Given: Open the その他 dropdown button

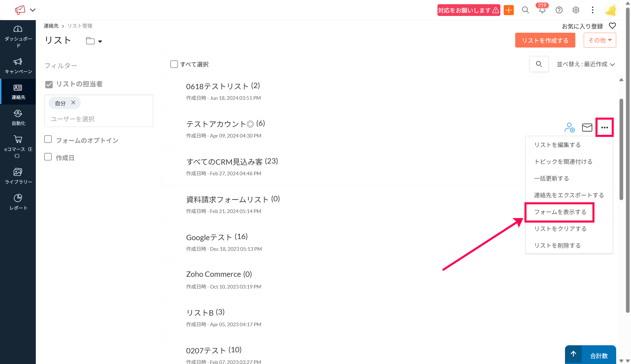Looking at the screenshot, I should point(600,40).
